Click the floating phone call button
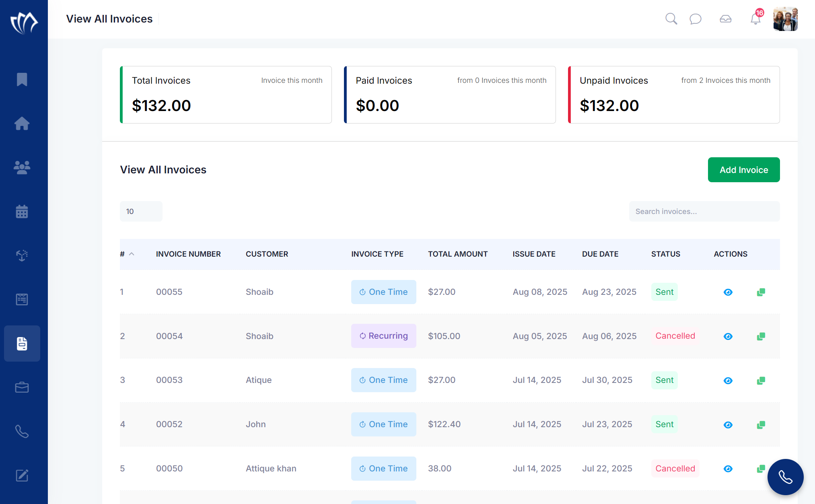 785,477
